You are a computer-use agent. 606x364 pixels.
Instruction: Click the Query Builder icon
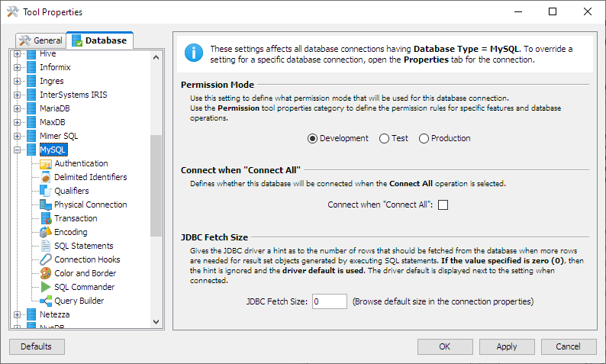point(45,301)
